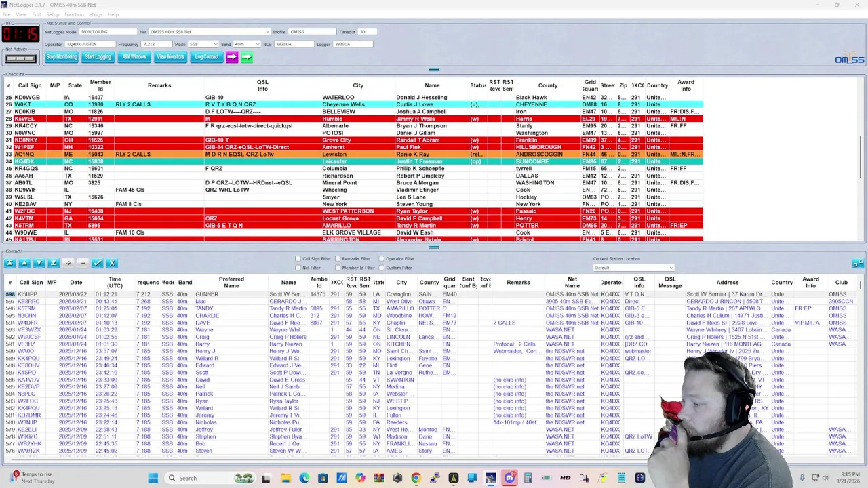Viewport: 868px width, 488px height.
Task: Open the eLogs menu
Action: pos(96,14)
